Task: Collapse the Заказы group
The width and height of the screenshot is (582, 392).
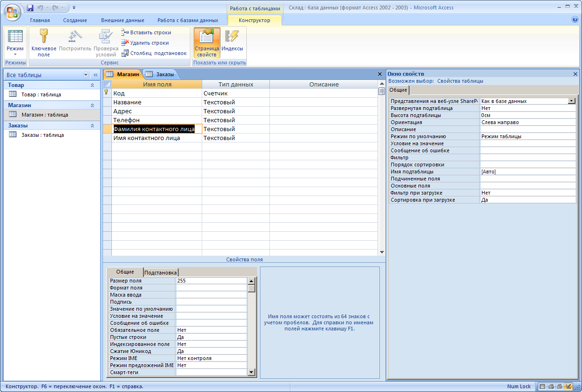Action: pos(92,125)
